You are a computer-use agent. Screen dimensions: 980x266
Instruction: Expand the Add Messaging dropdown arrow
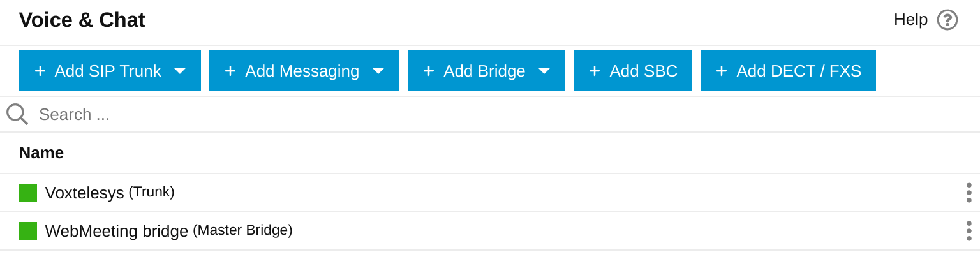point(378,71)
